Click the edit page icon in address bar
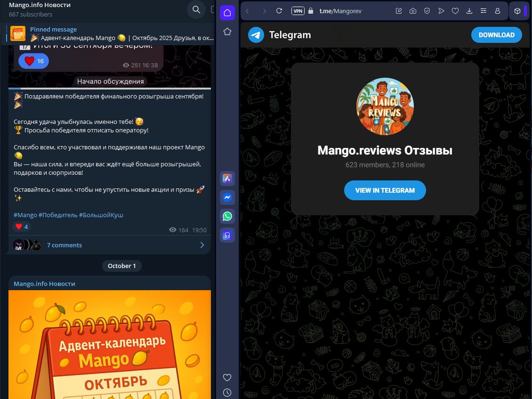 pos(399,11)
